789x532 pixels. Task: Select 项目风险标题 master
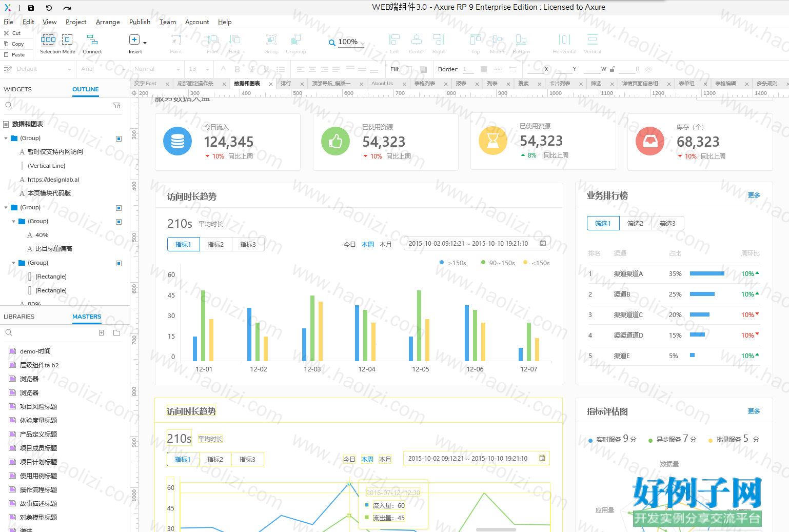pyautogui.click(x=38, y=406)
